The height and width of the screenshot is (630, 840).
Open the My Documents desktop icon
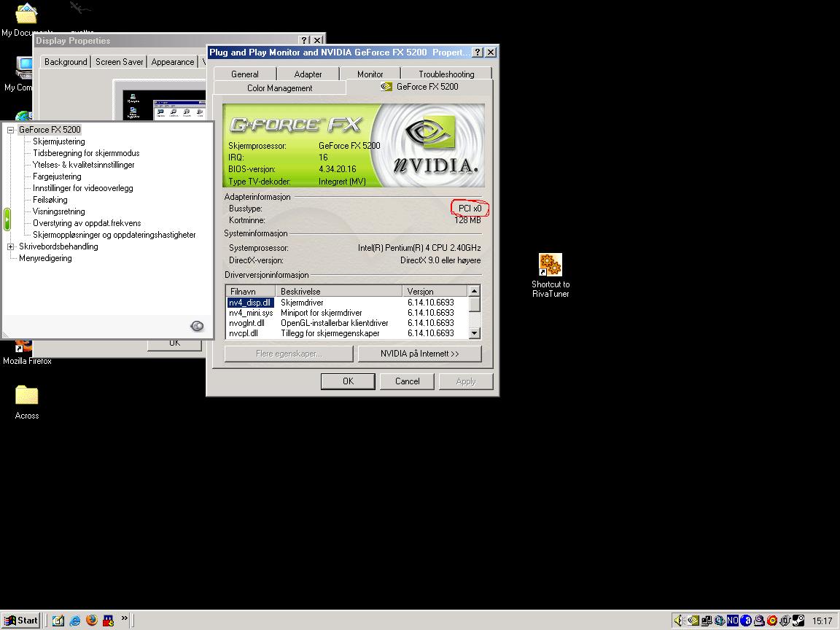click(26, 19)
